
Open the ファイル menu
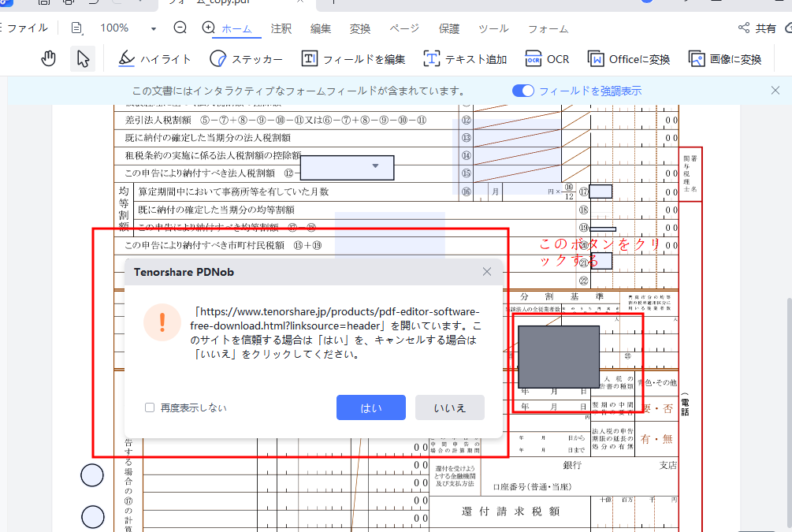pos(28,28)
